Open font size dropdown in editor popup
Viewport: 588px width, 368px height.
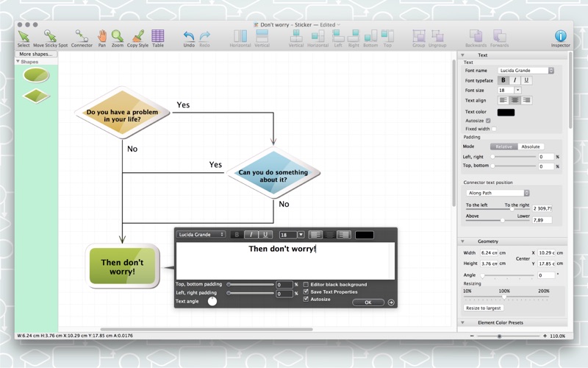click(x=301, y=235)
